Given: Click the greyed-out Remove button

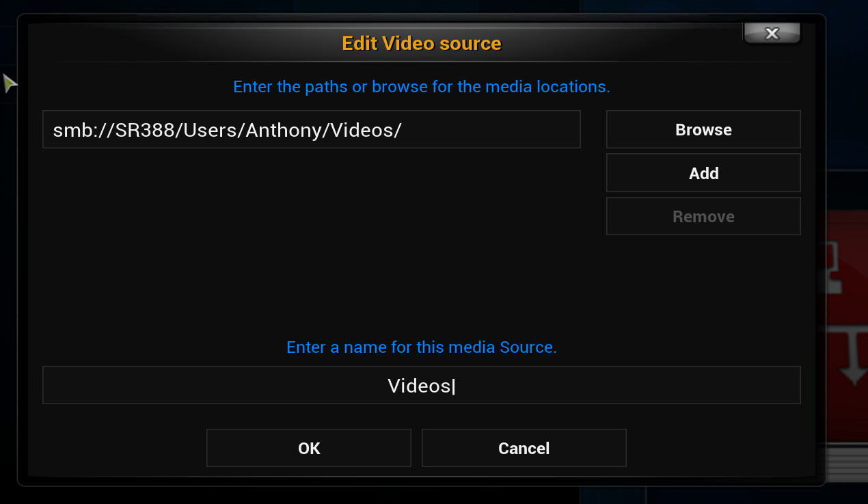Looking at the screenshot, I should tap(703, 217).
